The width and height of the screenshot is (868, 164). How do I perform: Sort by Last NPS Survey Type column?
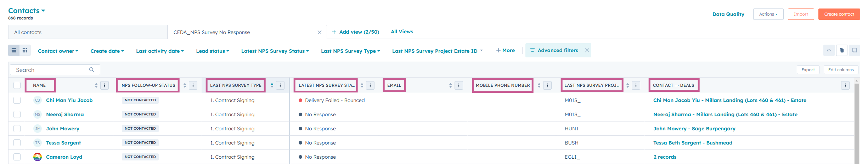click(272, 85)
